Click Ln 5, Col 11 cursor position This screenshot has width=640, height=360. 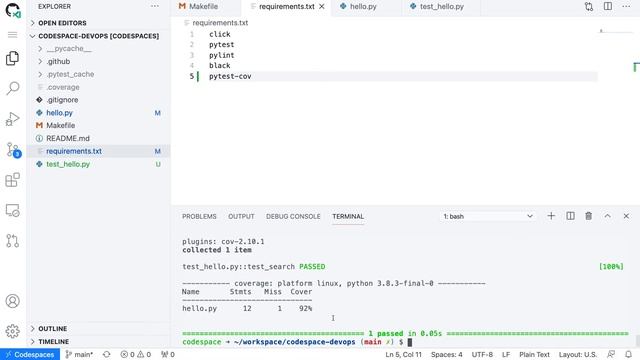pyautogui.click(x=403, y=354)
